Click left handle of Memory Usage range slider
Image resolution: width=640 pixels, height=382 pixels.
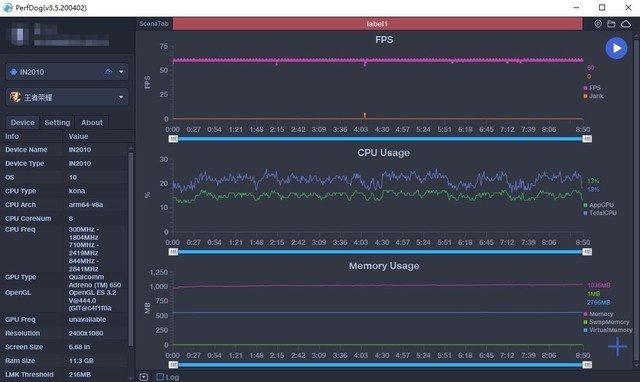173,365
